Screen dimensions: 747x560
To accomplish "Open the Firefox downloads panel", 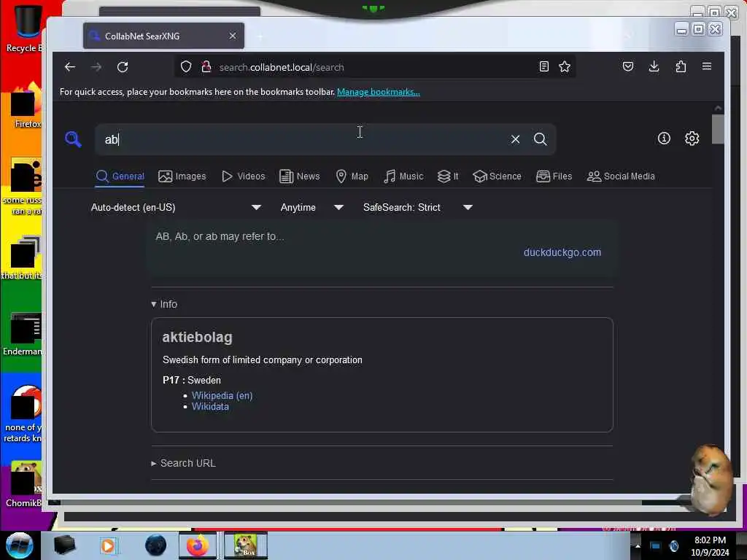I will (654, 66).
